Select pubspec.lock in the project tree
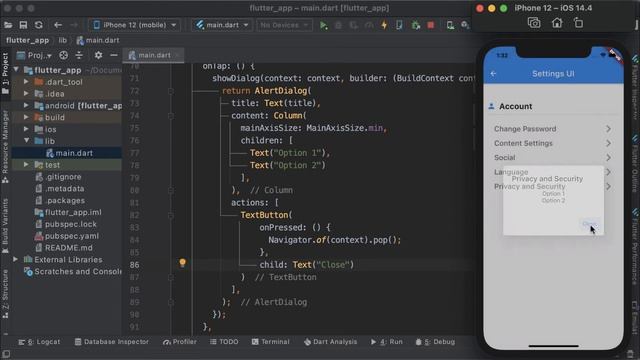 pyautogui.click(x=70, y=224)
